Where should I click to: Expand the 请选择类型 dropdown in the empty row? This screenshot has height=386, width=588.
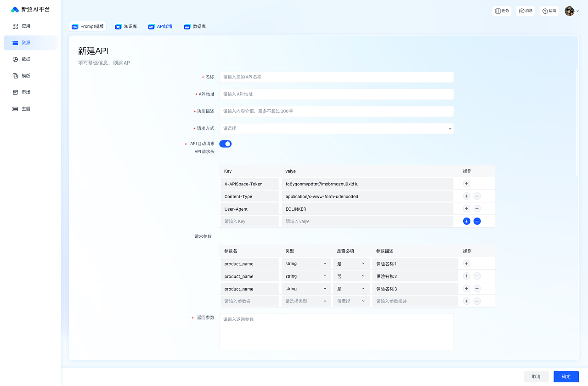[306, 301]
